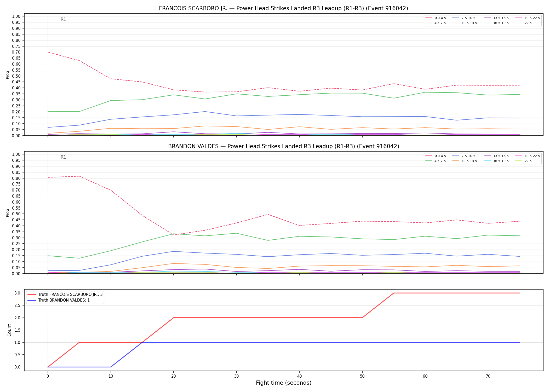Click 'Truth BRANDON VALDES: 1' legend entry
Viewport: 549px width, 392px height.
(x=59, y=300)
